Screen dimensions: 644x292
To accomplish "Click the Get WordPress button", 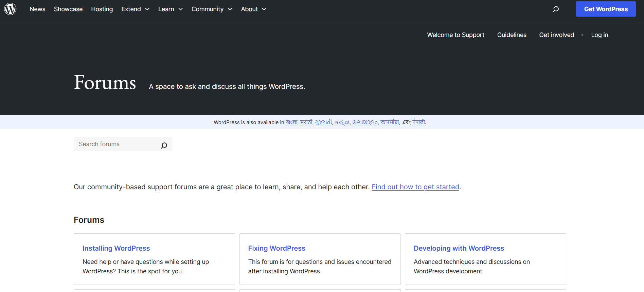I will coord(606,9).
